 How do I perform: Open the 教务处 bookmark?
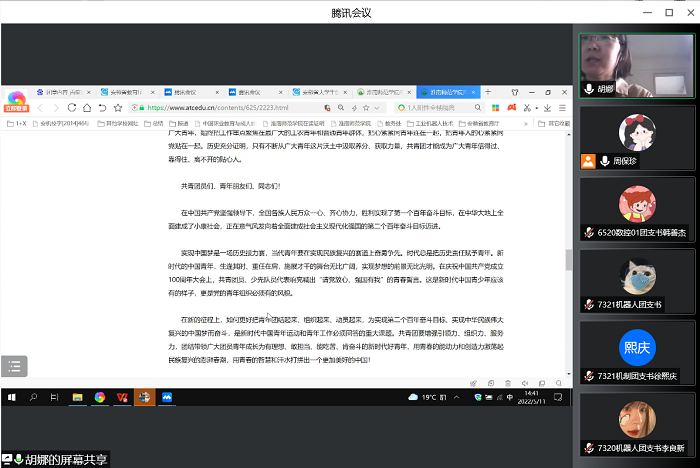pos(389,123)
